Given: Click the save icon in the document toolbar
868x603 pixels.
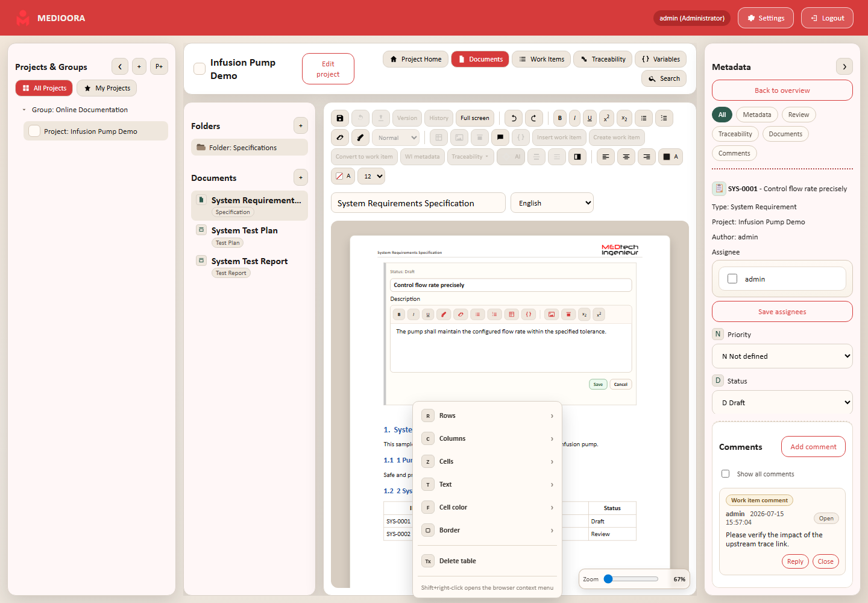Looking at the screenshot, I should pos(340,118).
